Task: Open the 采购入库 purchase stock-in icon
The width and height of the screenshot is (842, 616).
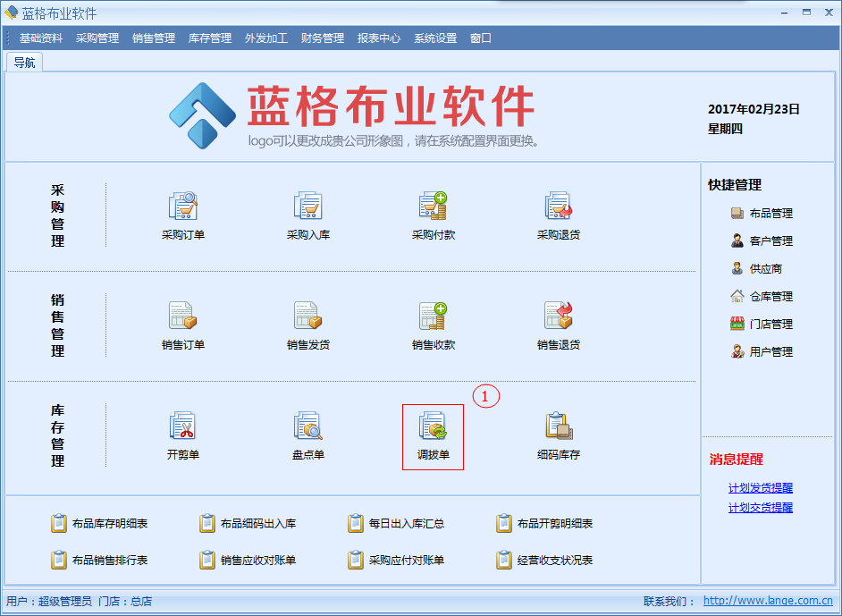Action: (308, 207)
